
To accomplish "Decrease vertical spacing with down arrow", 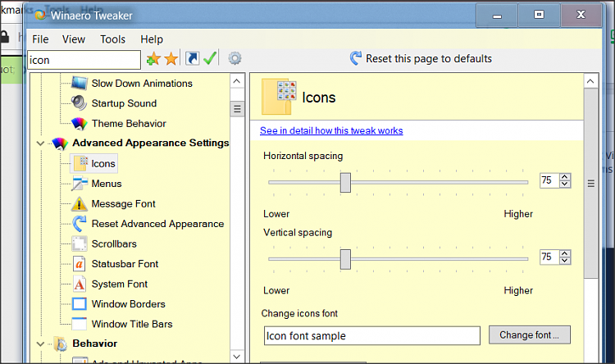I will tap(565, 262).
